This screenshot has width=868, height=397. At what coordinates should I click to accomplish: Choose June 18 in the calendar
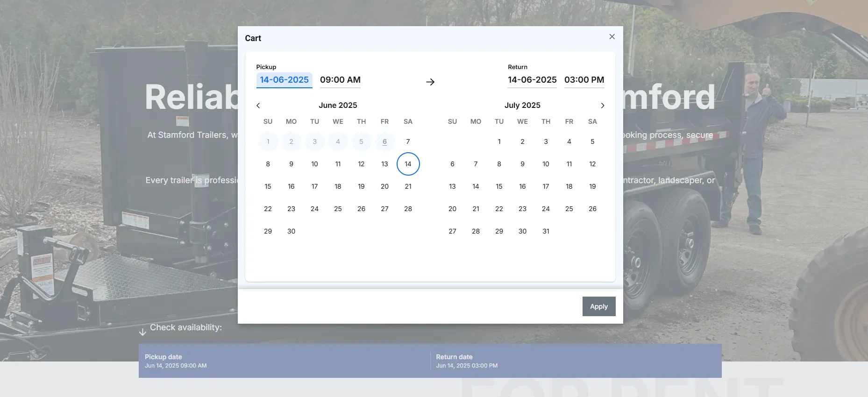tap(338, 186)
